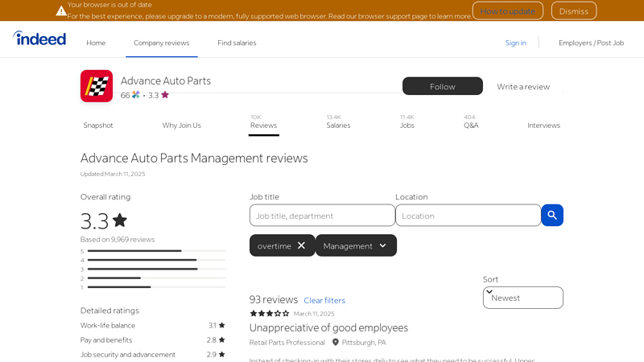Click the Clear filters link
Image resolution: width=644 pixels, height=362 pixels.
coord(324,301)
